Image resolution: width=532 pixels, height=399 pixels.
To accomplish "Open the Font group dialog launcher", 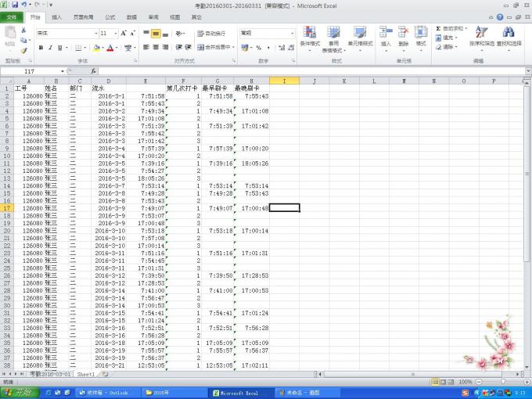I will [x=135, y=61].
